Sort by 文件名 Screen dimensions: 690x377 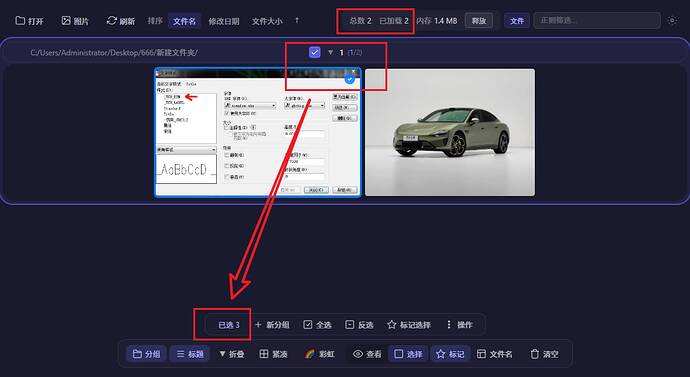[x=184, y=21]
